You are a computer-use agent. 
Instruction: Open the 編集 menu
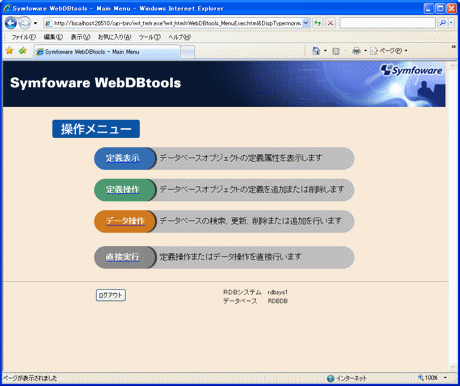coord(53,37)
